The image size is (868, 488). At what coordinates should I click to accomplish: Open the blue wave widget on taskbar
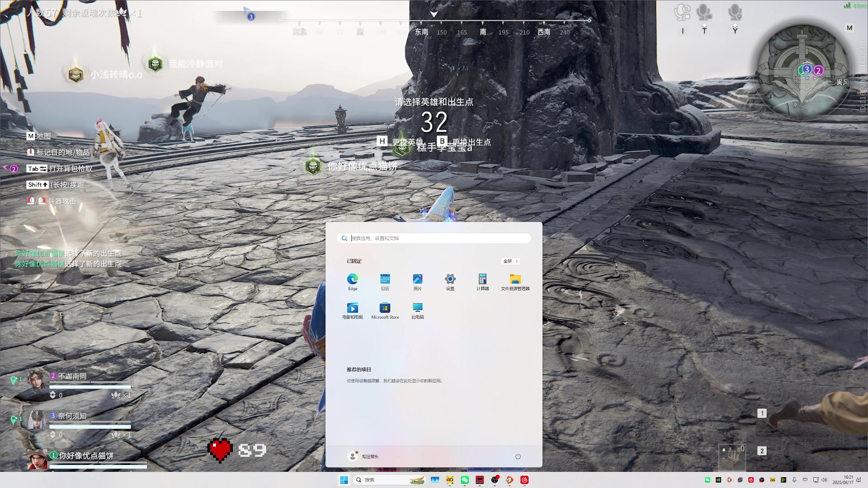coord(435,480)
